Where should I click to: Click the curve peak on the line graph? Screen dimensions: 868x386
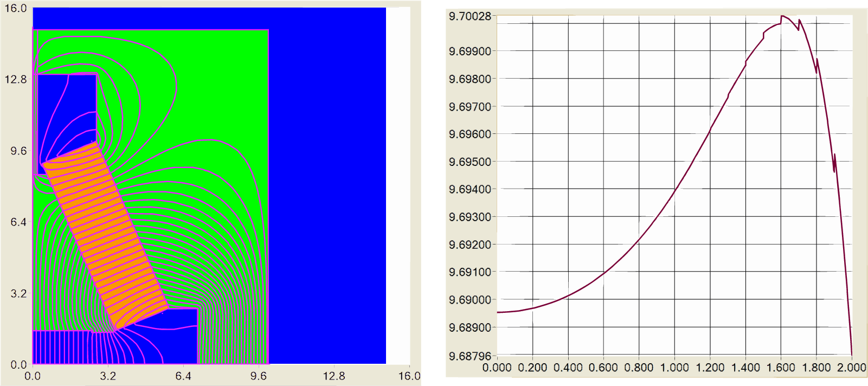pos(782,16)
